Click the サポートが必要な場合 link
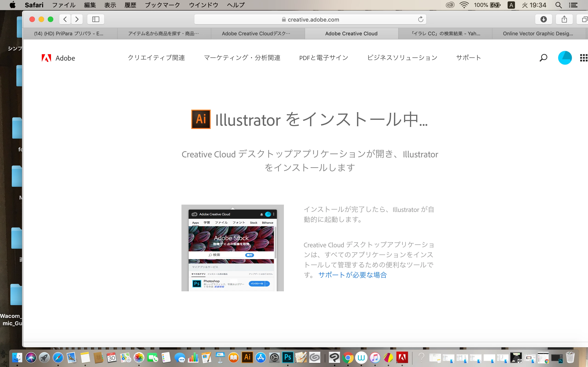Viewport: 588px width, 367px height. 353,275
